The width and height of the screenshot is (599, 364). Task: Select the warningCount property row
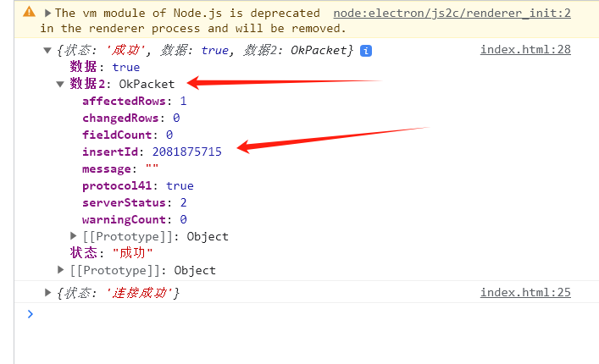[127, 219]
